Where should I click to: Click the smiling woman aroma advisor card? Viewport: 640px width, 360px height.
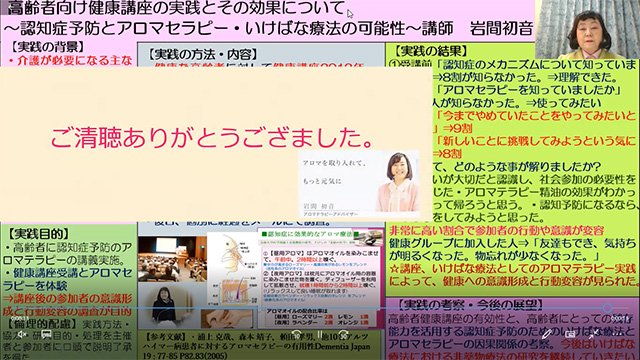[359, 184]
